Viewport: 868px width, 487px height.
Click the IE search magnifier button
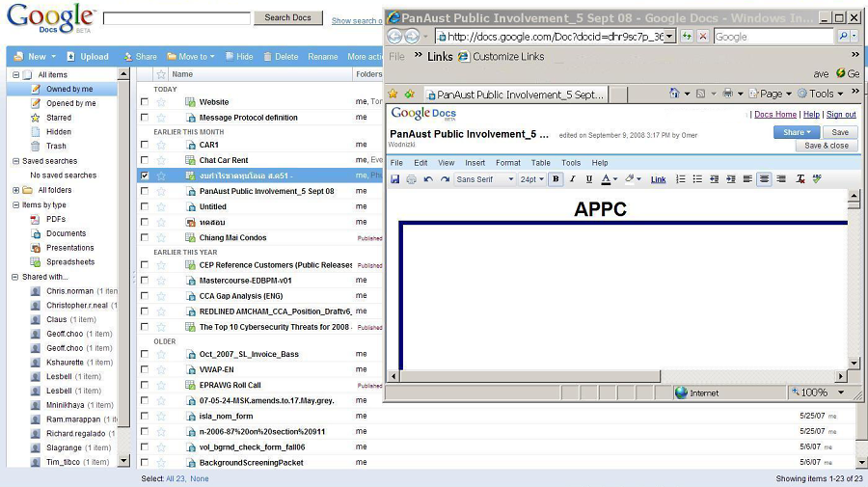(843, 37)
